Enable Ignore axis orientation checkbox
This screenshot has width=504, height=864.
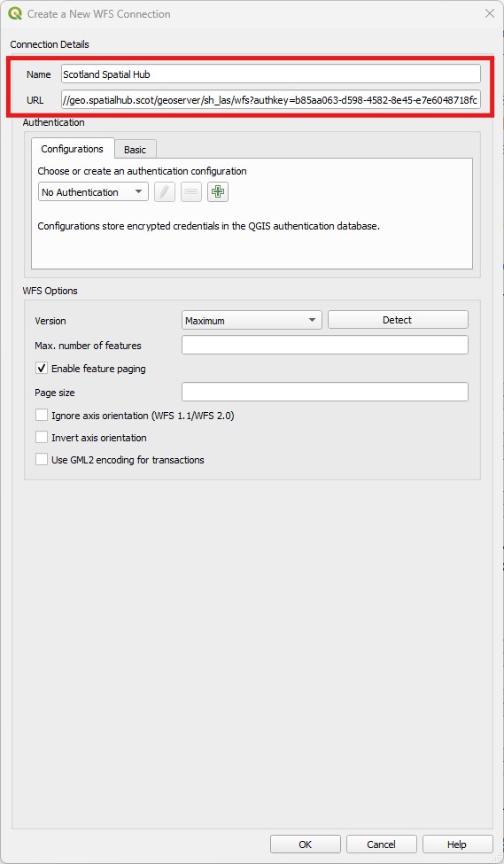point(42,415)
